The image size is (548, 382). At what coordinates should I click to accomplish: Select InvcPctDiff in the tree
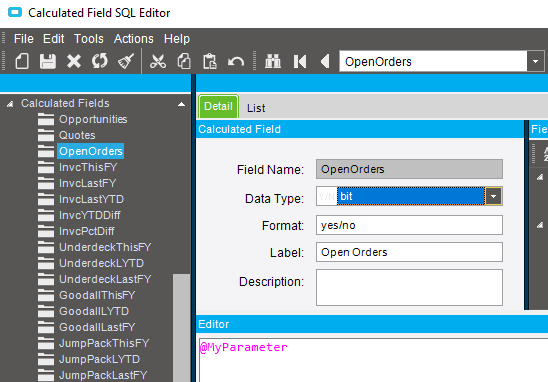(86, 231)
